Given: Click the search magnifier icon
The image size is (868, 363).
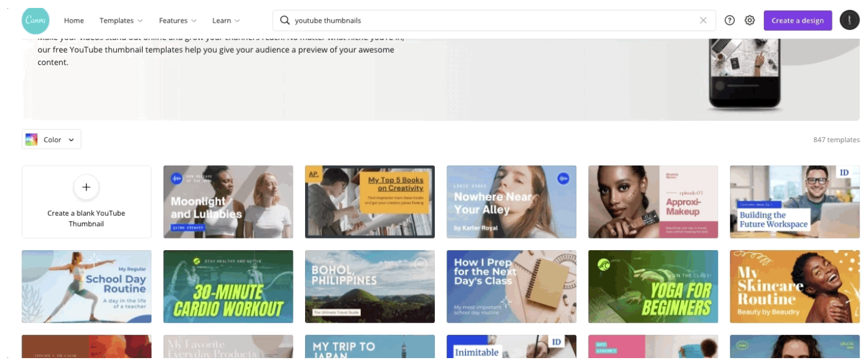Looking at the screenshot, I should 285,20.
